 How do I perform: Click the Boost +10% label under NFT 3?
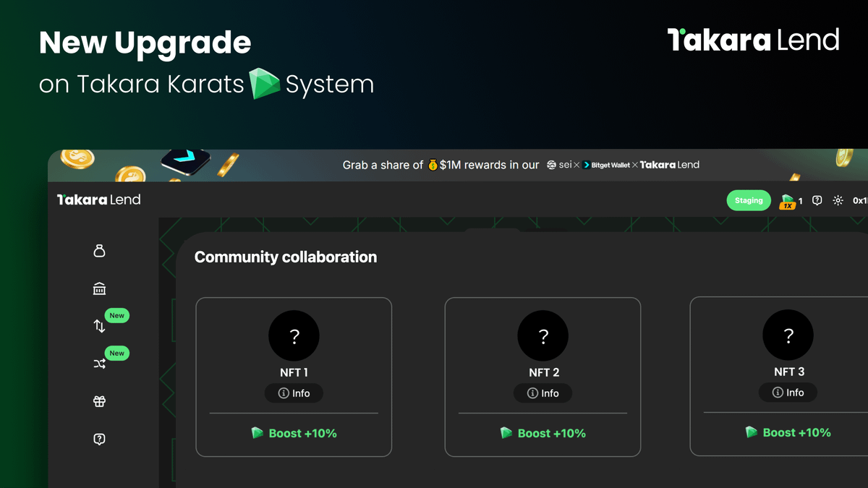coord(788,432)
